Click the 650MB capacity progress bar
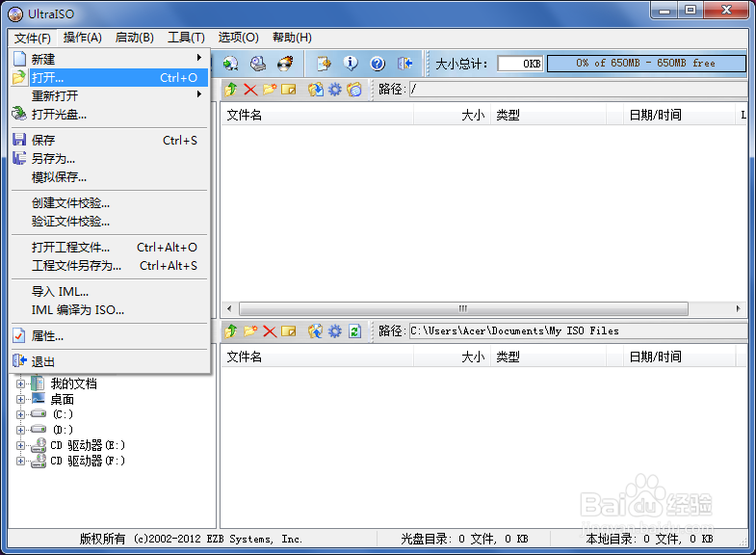This screenshot has height=555, width=756. tap(646, 64)
